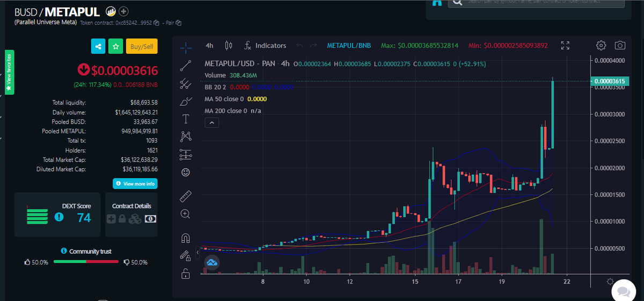The height and width of the screenshot is (301, 644).
Task: Click the Holders count 1621
Action: 152,150
